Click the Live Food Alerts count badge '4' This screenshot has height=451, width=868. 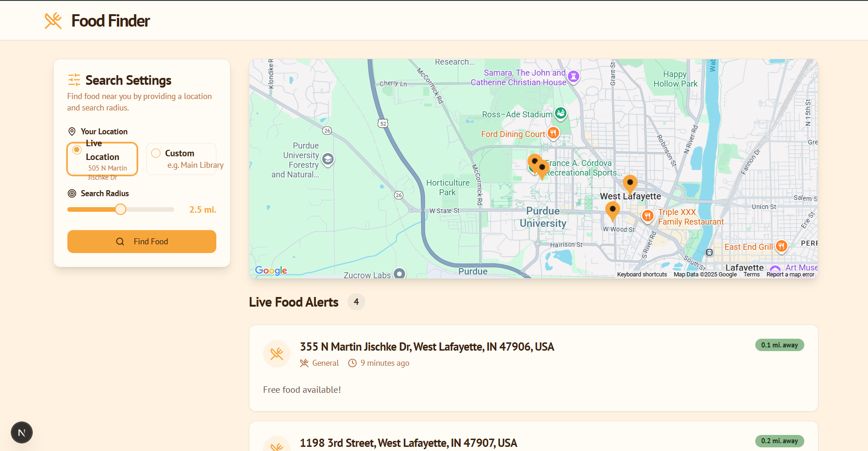point(356,302)
